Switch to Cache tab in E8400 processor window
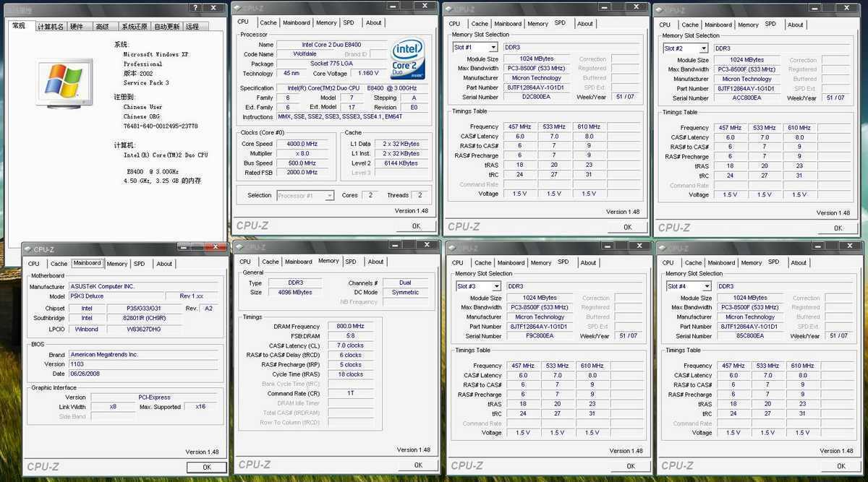This screenshot has height=482, width=868. click(268, 22)
